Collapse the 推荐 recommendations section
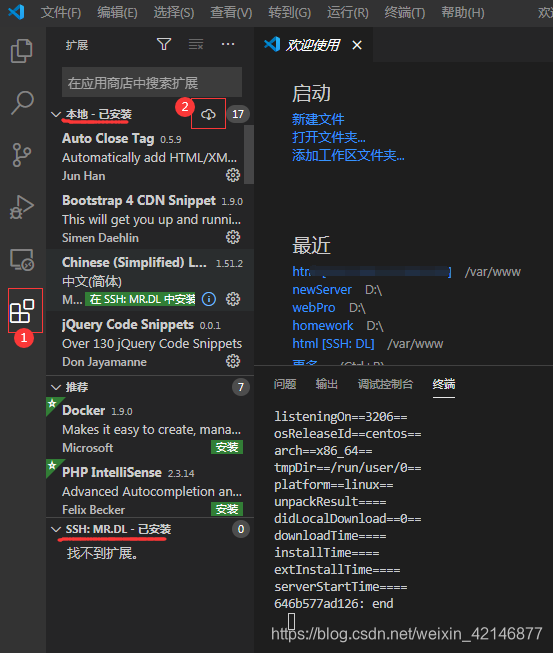 point(56,387)
